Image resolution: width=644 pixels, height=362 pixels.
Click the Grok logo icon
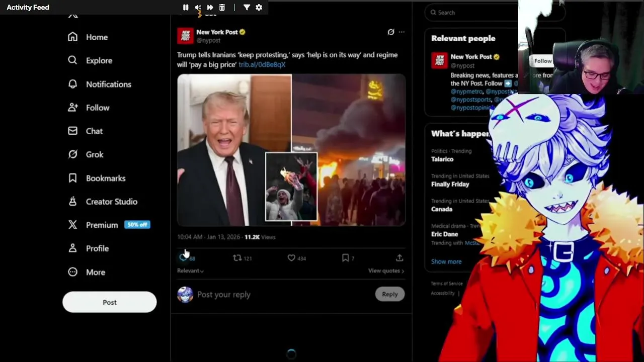click(x=73, y=154)
